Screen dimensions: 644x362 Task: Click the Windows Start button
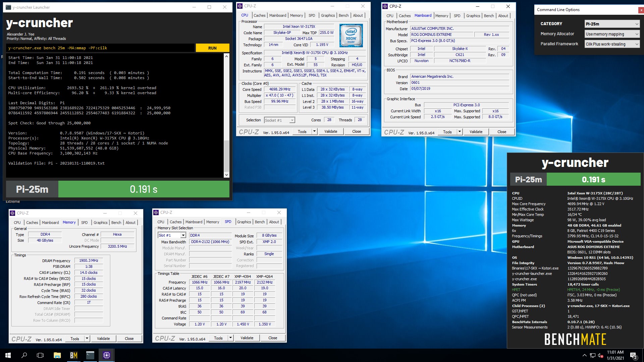[x=8, y=355]
